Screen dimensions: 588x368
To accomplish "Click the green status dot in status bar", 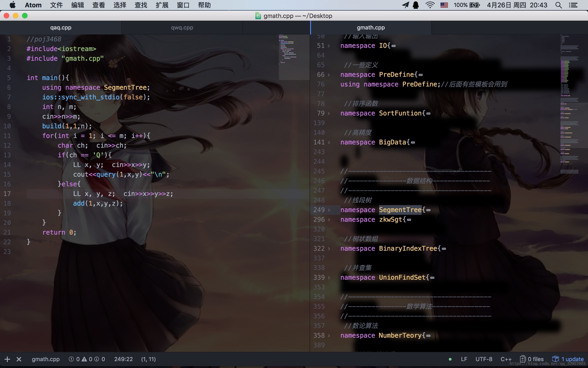I will coord(450,359).
